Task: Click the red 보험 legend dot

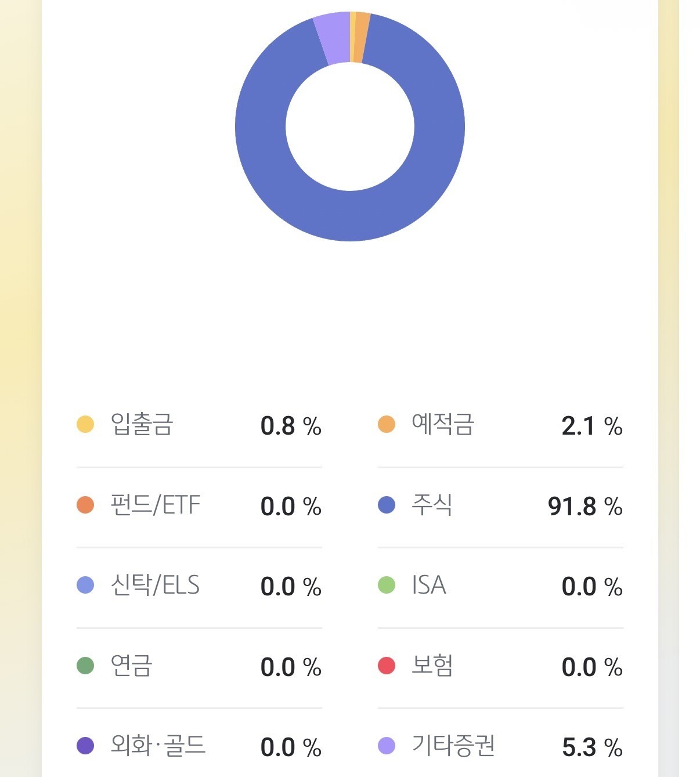Action: click(387, 666)
